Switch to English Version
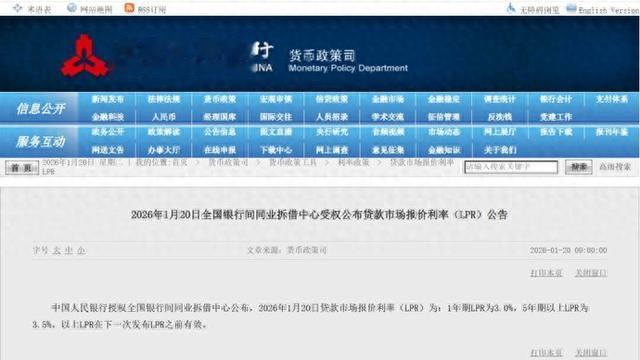 click(x=609, y=10)
